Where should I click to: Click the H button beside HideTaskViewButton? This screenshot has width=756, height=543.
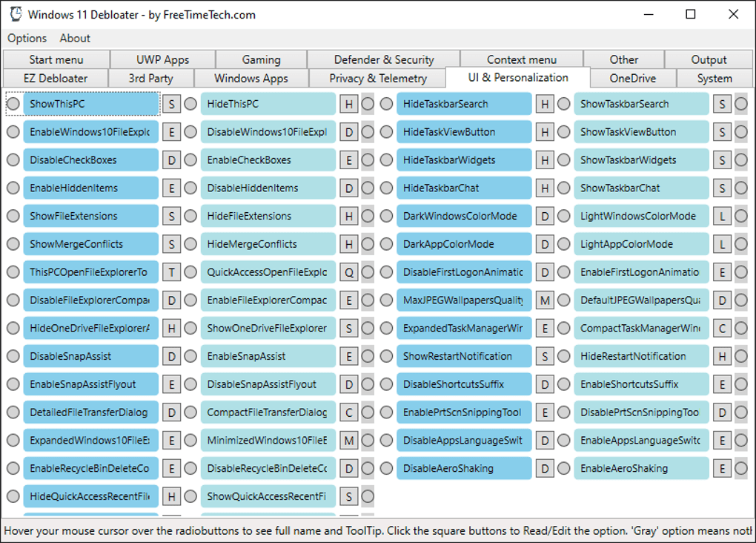click(545, 132)
